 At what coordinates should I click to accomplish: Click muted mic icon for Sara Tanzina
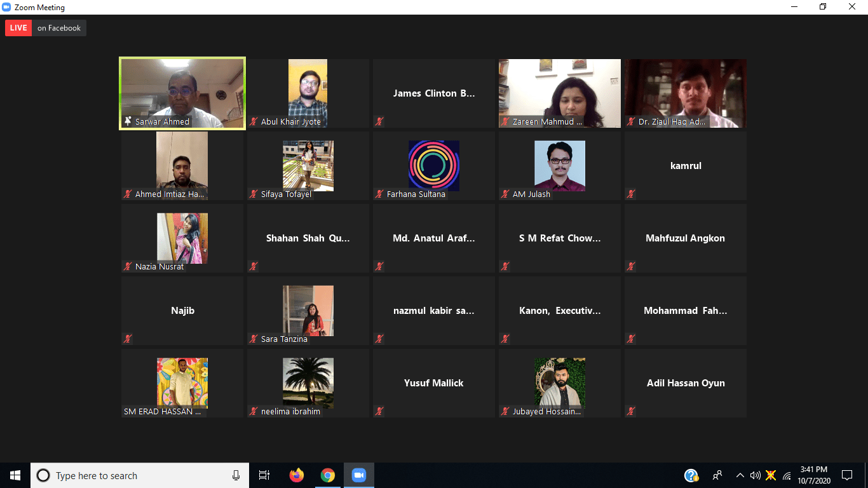(x=254, y=339)
